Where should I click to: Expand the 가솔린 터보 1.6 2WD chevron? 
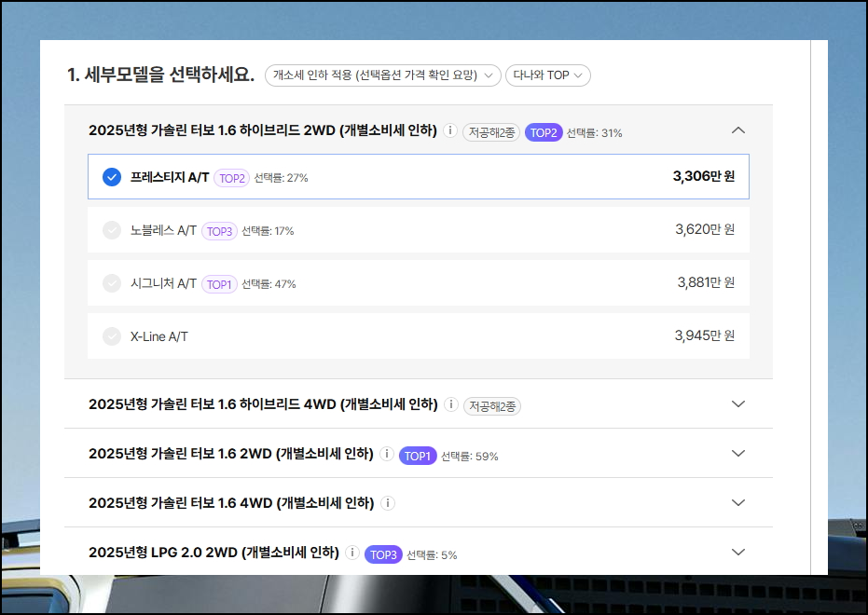(738, 454)
